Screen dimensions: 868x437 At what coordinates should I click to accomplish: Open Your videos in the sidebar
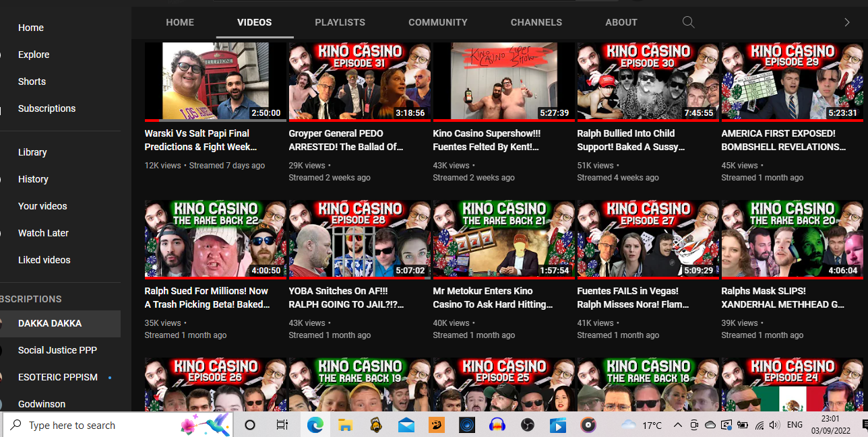click(x=42, y=206)
